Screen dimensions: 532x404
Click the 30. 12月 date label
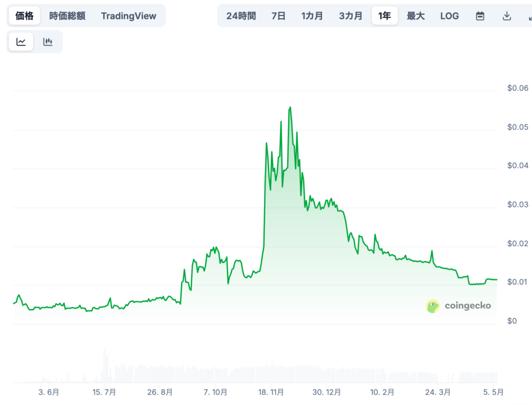point(327,393)
